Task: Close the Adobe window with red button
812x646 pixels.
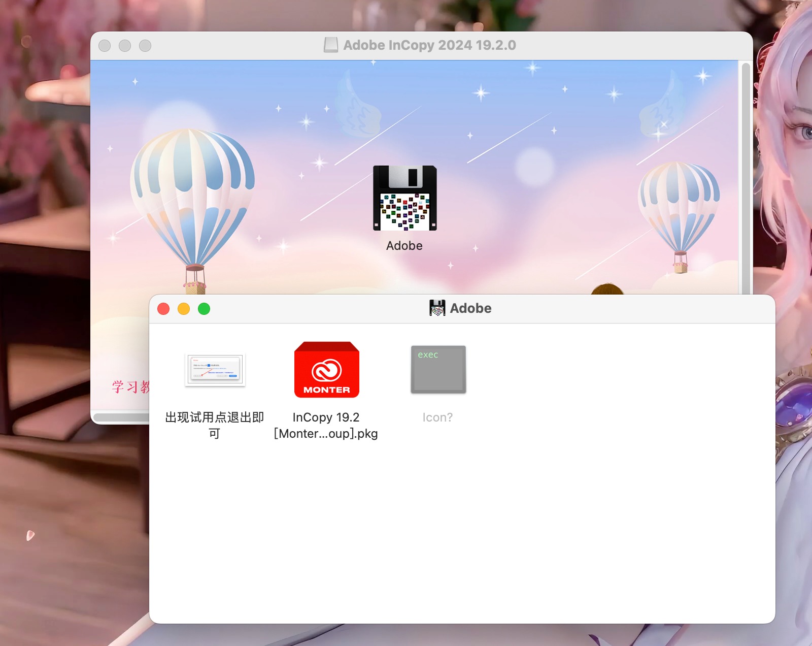Action: tap(163, 309)
